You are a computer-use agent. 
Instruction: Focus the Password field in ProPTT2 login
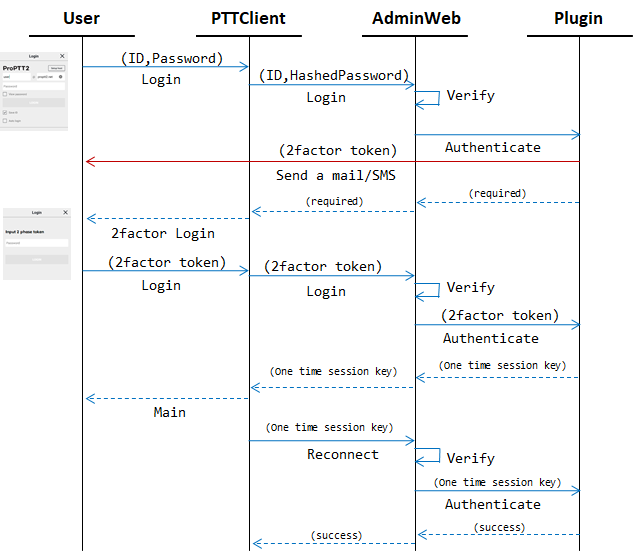click(x=34, y=86)
